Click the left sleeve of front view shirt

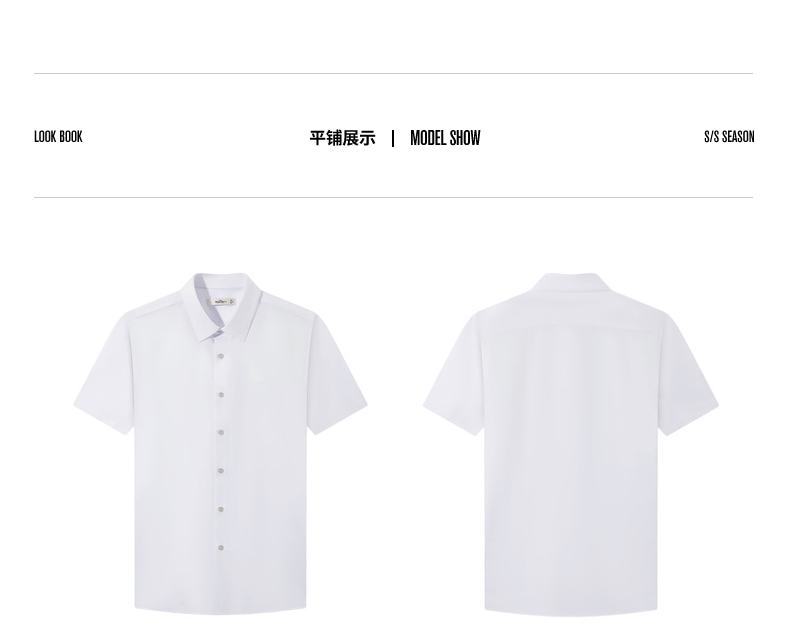[x=105, y=373]
